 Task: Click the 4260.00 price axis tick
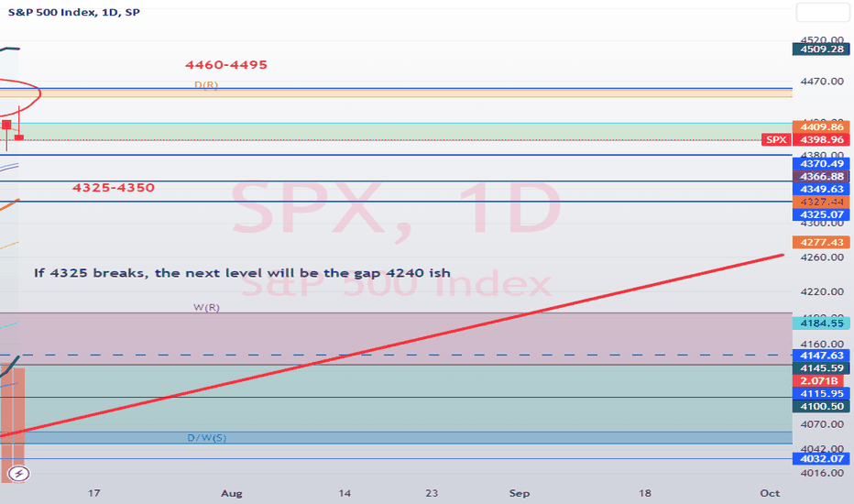pyautogui.click(x=822, y=257)
